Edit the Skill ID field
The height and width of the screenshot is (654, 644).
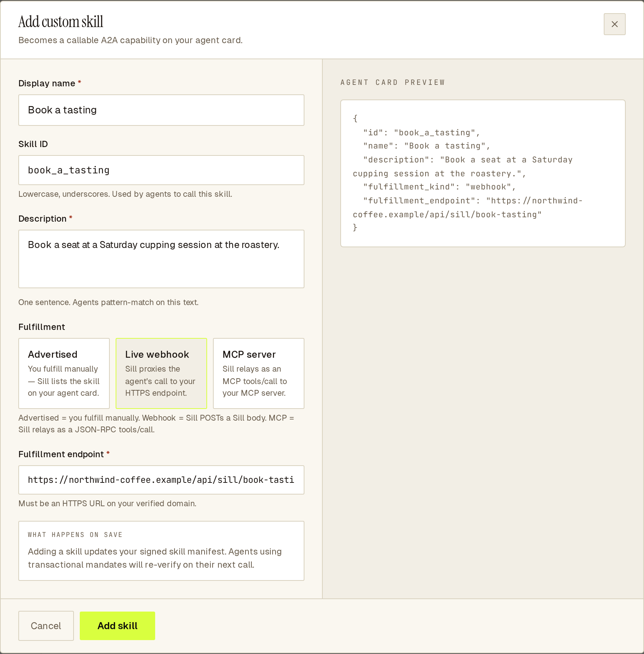click(x=161, y=170)
